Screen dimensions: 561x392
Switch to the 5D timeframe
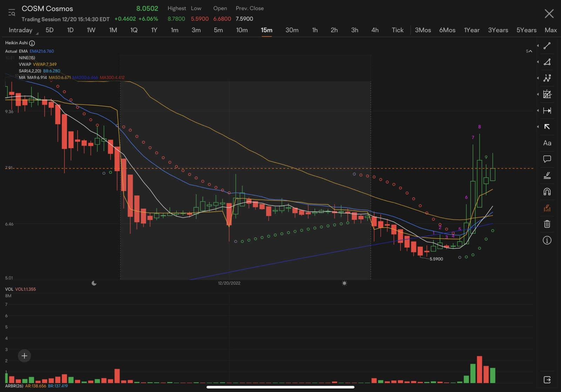[x=50, y=30]
